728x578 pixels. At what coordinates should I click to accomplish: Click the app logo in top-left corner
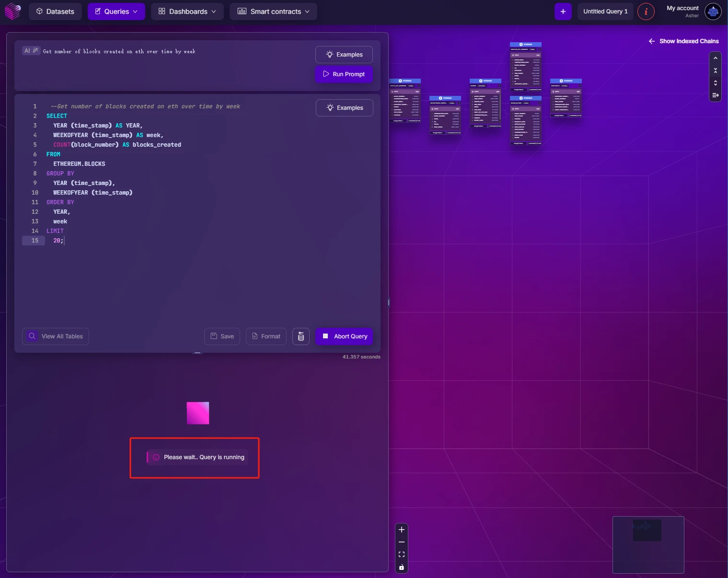(x=12, y=12)
